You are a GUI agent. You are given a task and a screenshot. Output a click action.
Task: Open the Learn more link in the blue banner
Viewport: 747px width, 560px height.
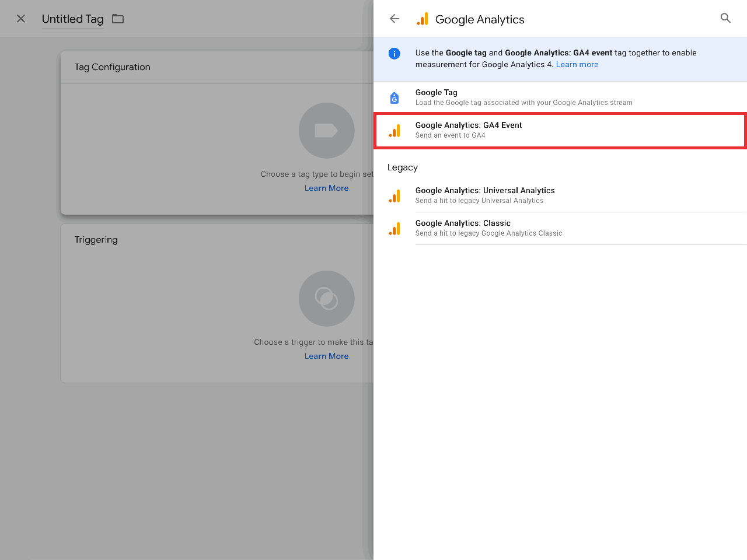[577, 64]
